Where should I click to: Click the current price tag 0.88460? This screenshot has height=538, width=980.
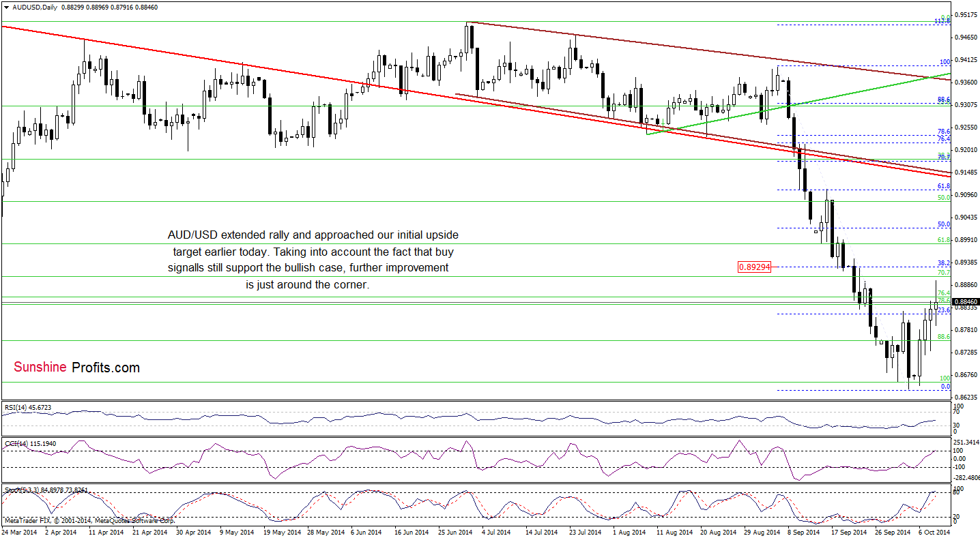point(966,301)
